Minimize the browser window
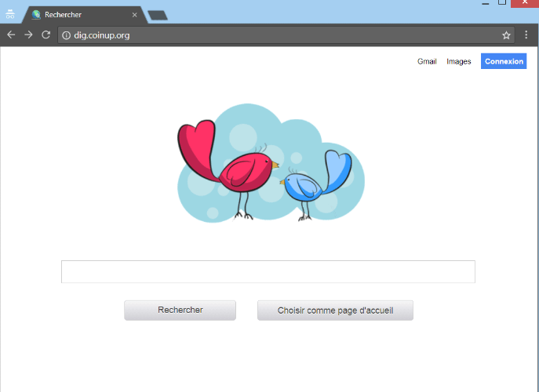The height and width of the screenshot is (392, 539). click(486, 3)
